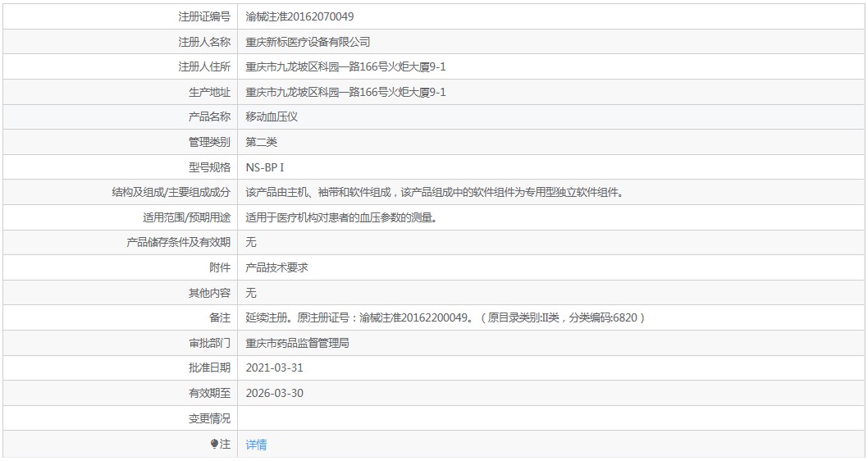Screen dimensions: 868x461
Task: Select the 生产地址 address value
Action: [345, 92]
